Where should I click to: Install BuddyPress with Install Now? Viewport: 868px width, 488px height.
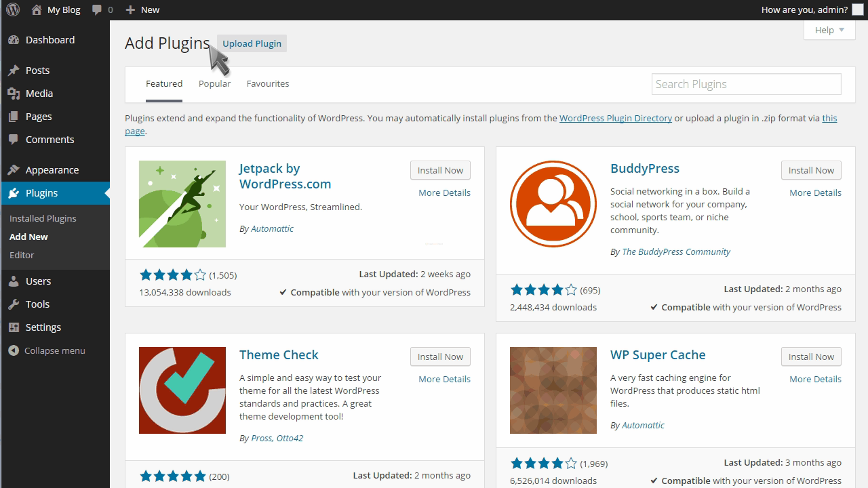(x=811, y=170)
